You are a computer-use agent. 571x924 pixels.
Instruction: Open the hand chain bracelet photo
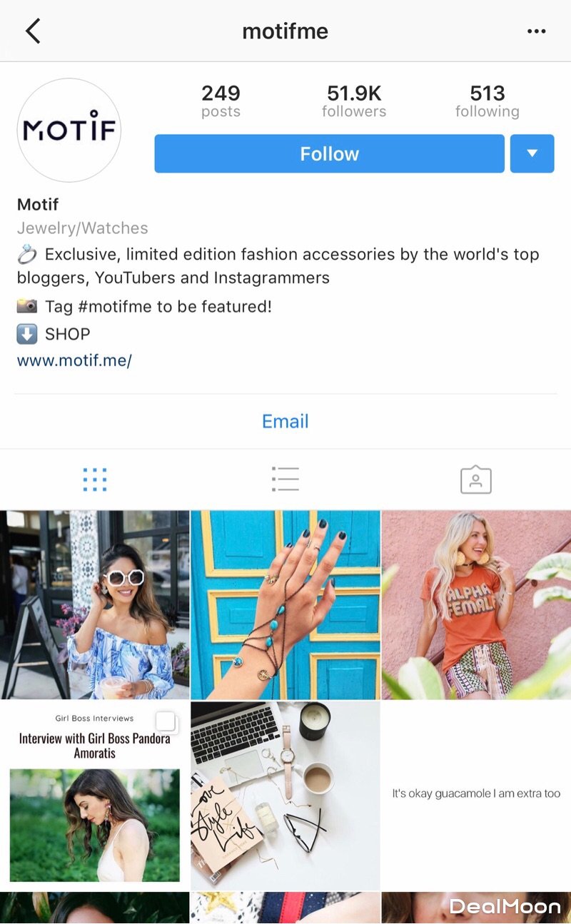coord(285,604)
